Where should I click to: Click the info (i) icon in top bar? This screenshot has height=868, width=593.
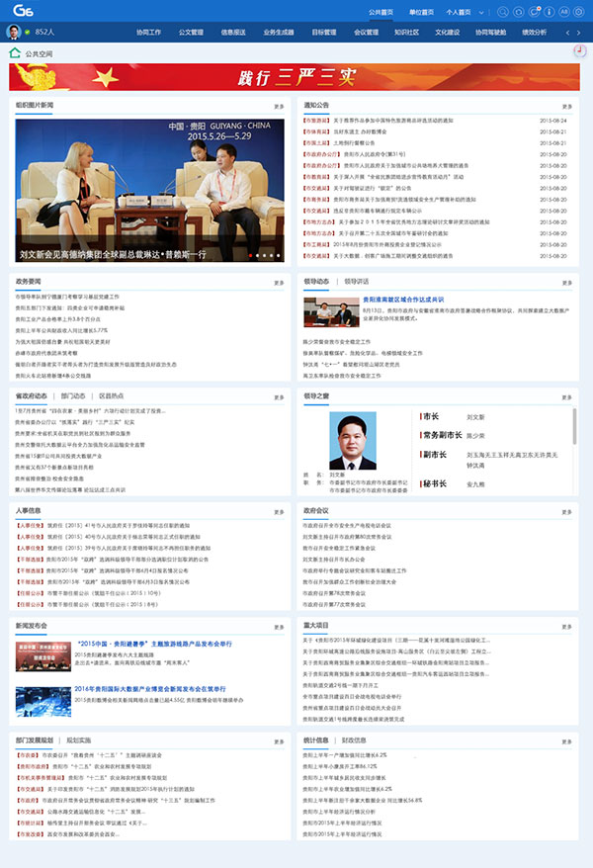(550, 12)
